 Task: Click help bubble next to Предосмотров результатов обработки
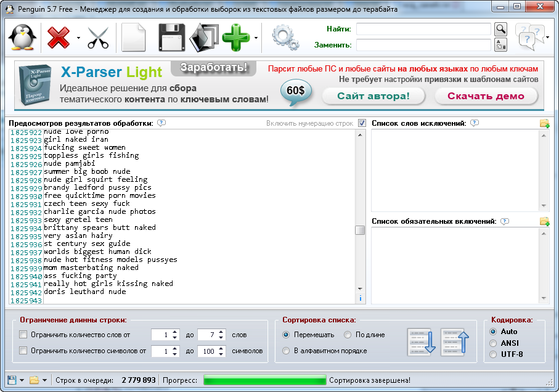click(161, 123)
